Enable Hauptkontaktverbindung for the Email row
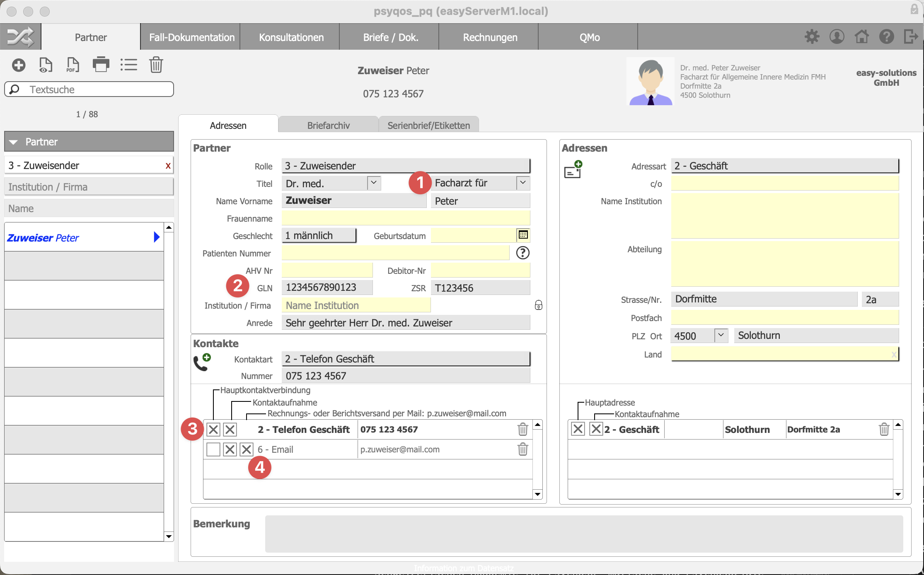Viewport: 924px width, 575px height. 213,449
